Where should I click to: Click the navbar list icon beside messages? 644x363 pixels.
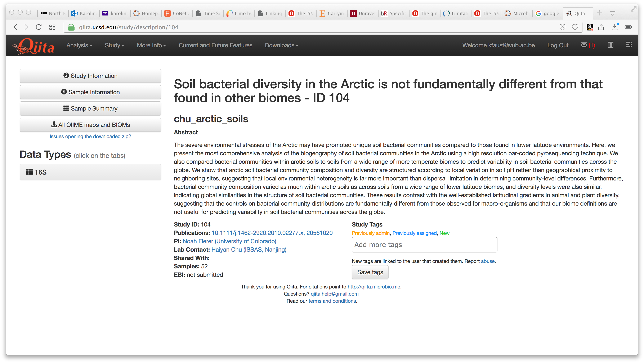(611, 45)
